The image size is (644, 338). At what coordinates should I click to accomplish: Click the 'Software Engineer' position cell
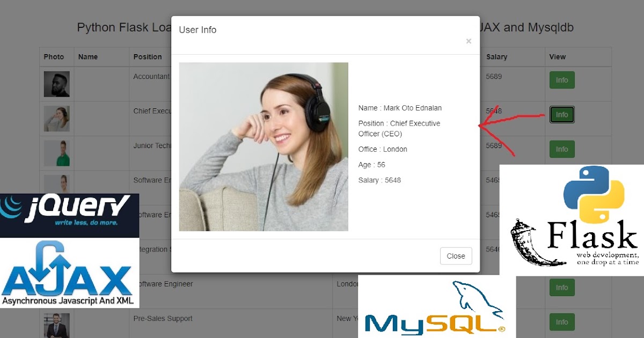(x=163, y=284)
